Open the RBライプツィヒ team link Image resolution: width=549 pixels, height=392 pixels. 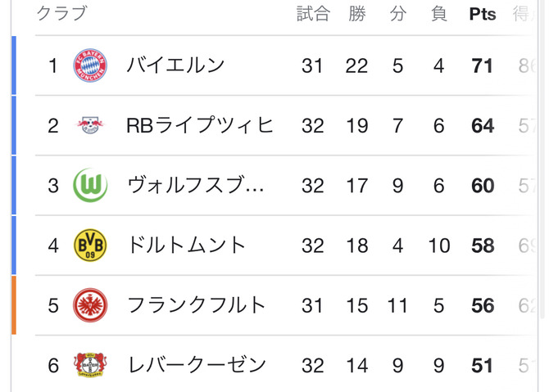click(x=200, y=126)
